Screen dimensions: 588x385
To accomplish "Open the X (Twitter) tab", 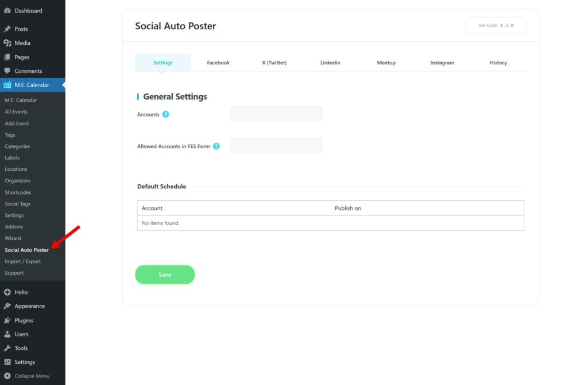I will pos(274,63).
